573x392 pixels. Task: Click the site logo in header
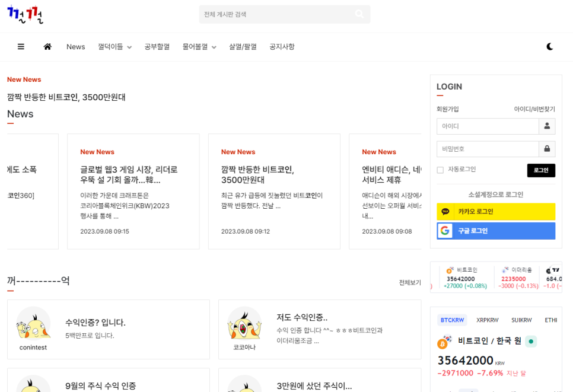click(x=26, y=15)
